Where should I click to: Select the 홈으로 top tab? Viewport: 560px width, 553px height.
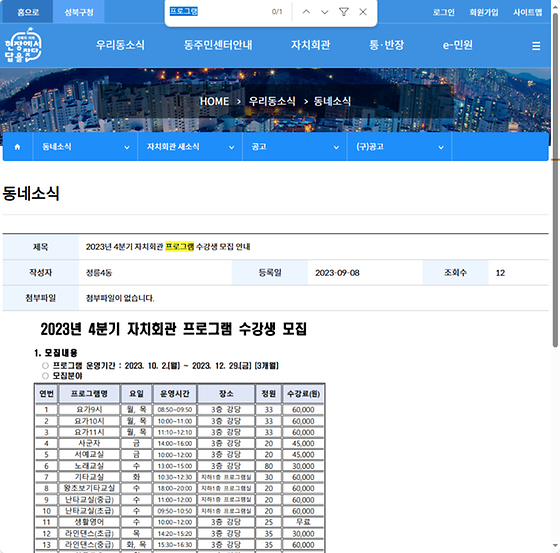pyautogui.click(x=28, y=12)
